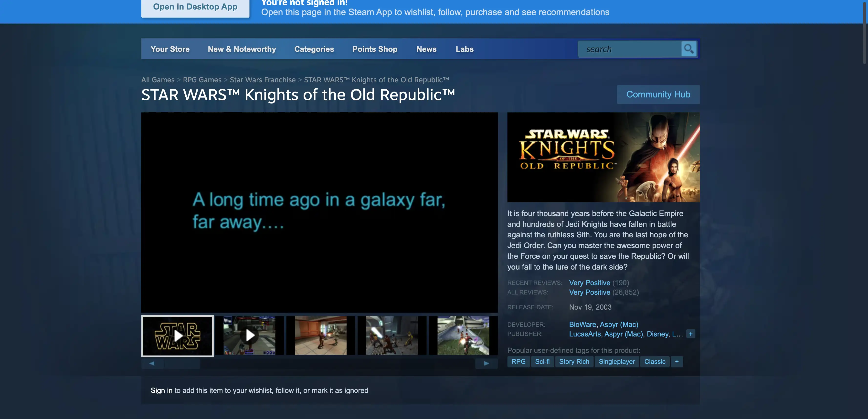
Task: Open Disney publisher link
Action: [657, 334]
